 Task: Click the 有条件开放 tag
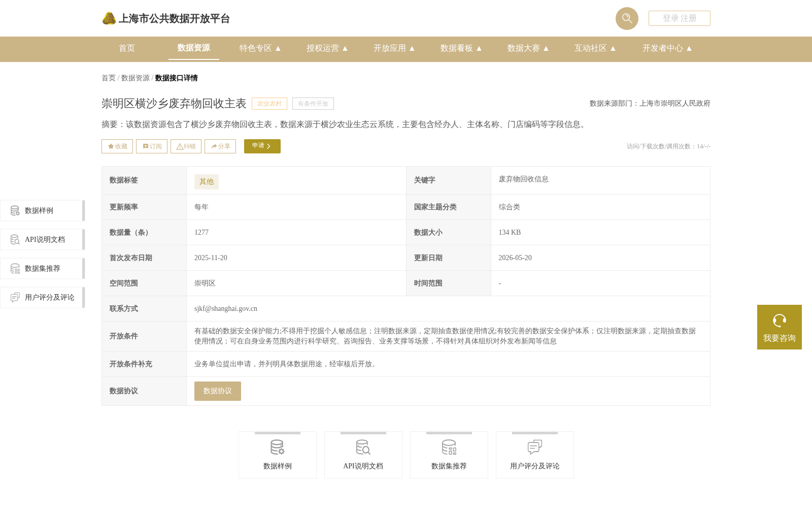(313, 104)
